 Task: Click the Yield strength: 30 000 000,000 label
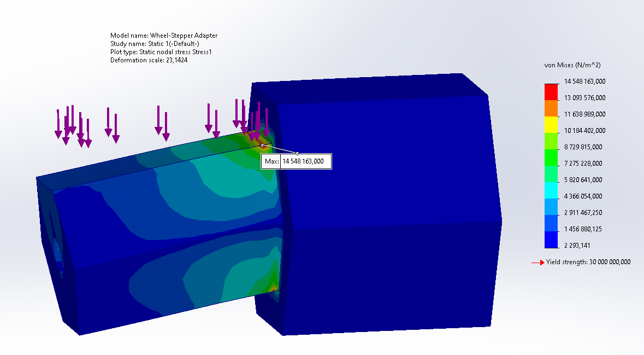coord(588,263)
